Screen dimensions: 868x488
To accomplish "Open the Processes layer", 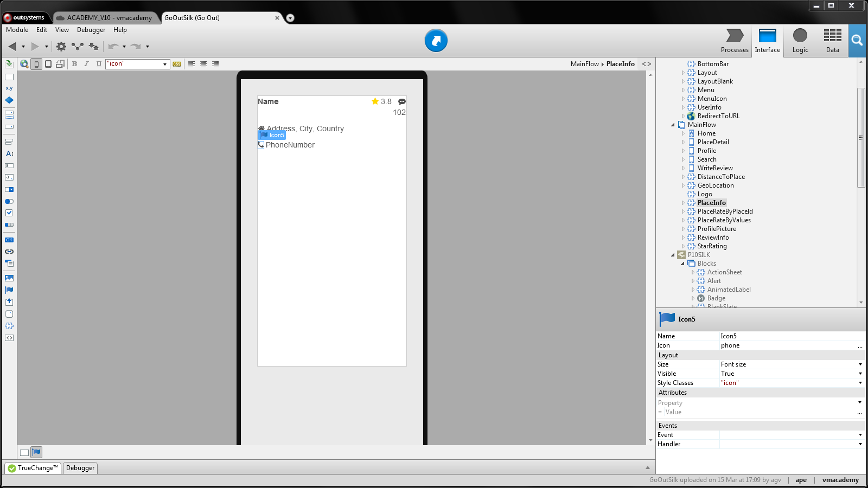I will point(735,41).
